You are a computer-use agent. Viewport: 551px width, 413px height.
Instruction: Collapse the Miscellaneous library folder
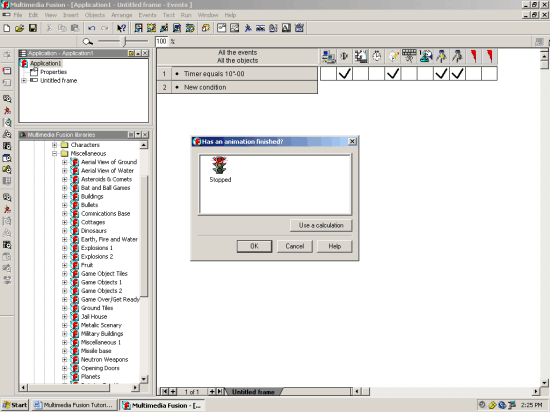coord(54,154)
